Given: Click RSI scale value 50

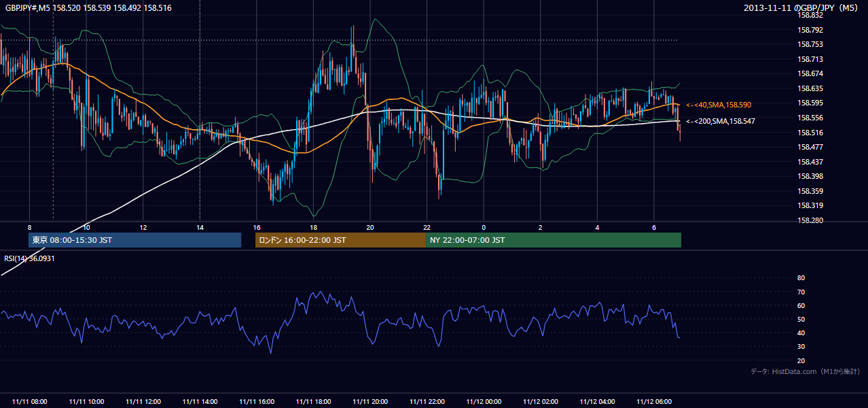Looking at the screenshot, I should [801, 319].
